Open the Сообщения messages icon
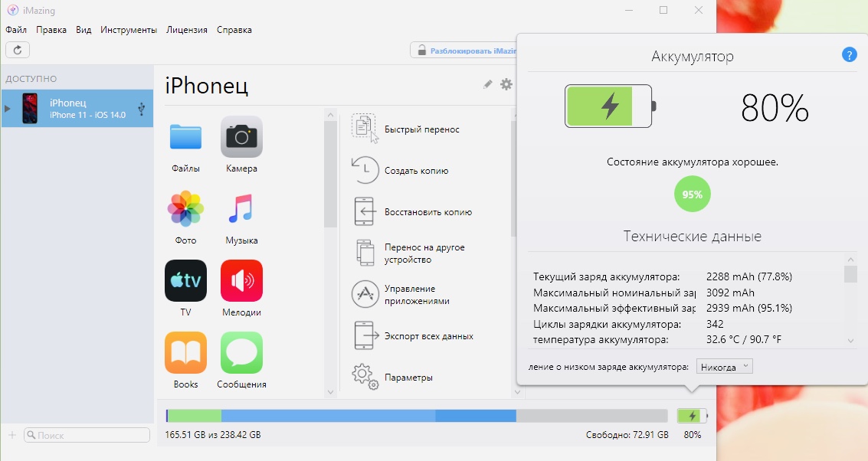 coord(241,352)
